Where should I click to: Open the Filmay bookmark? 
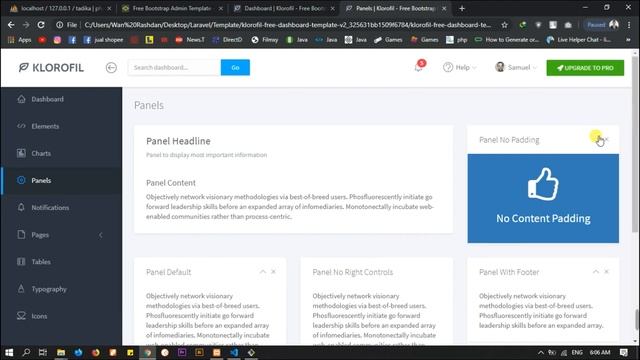click(x=265, y=40)
